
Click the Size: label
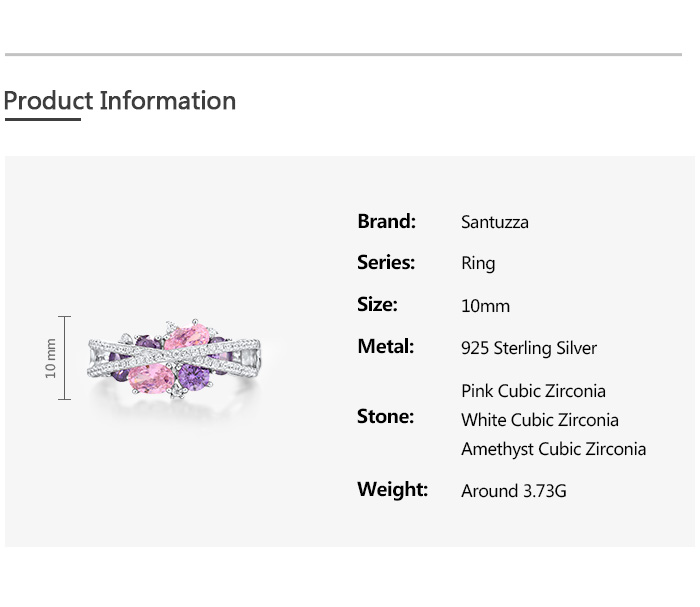click(377, 305)
